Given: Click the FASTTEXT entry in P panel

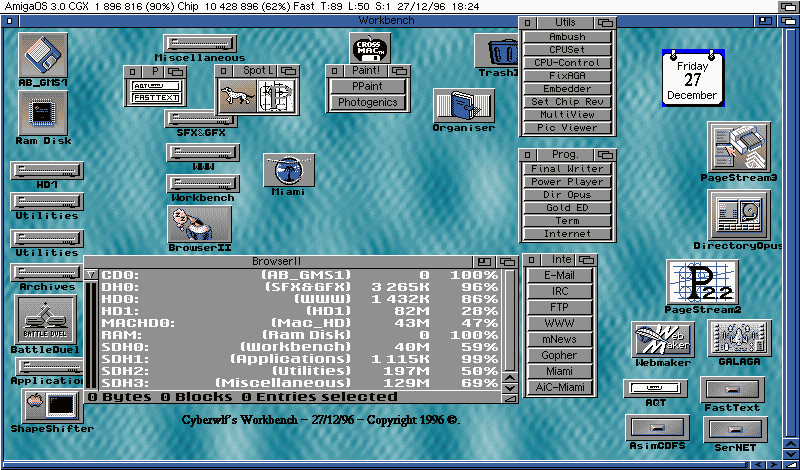Looking at the screenshot, I should pyautogui.click(x=155, y=97).
